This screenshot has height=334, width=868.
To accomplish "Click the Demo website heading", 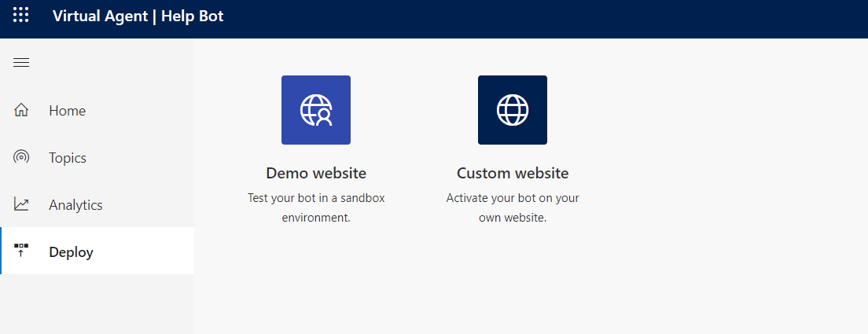I will (316, 173).
